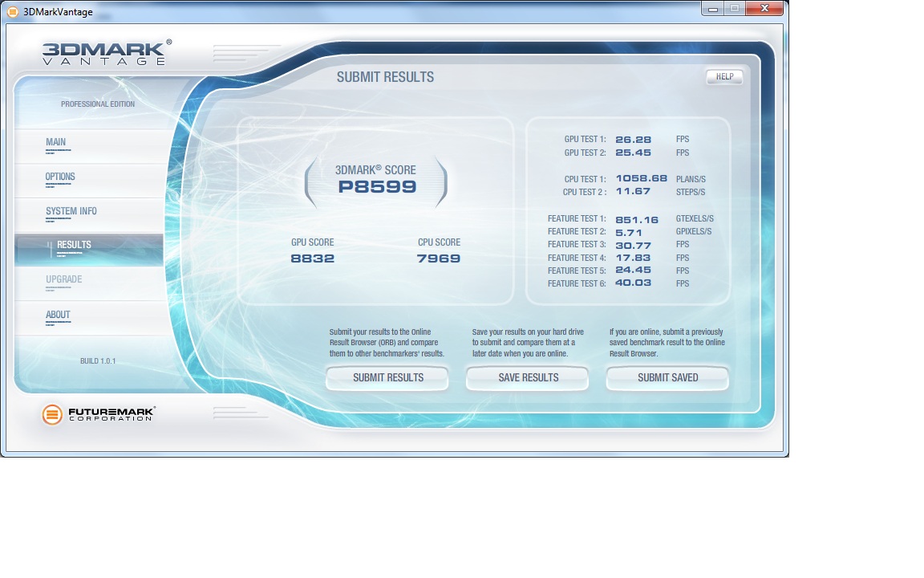The image size is (924, 578).
Task: Open the MAIN section in sidebar
Action: [89, 144]
